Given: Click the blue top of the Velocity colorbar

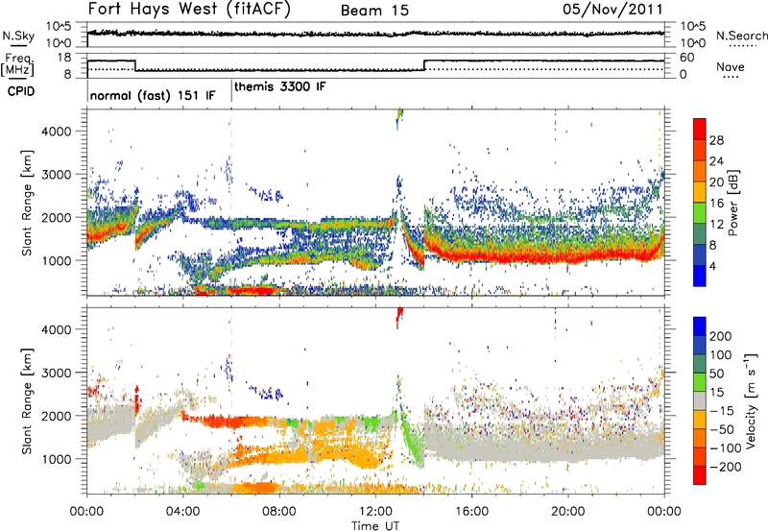Looking at the screenshot, I should pos(700,326).
